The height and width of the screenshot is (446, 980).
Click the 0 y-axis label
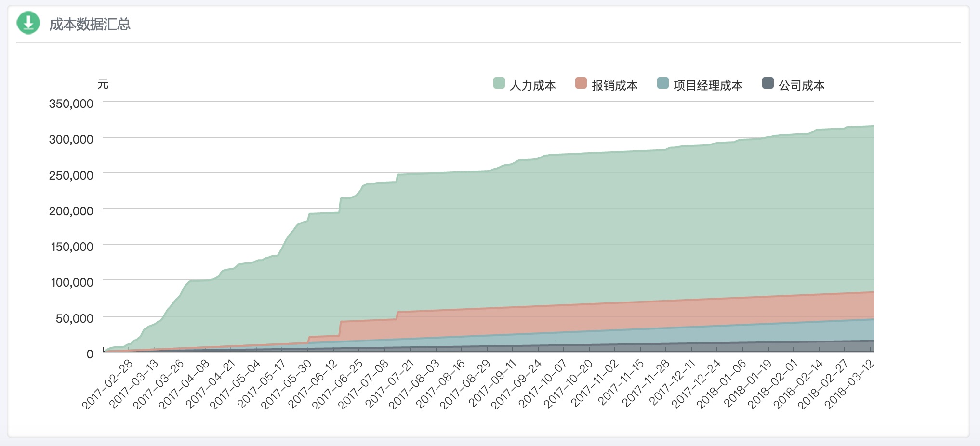tap(90, 354)
